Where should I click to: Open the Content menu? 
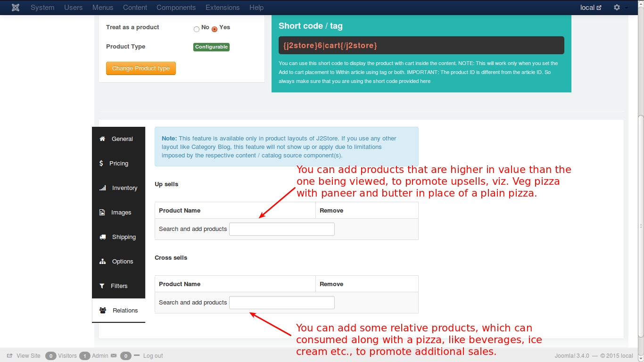(135, 8)
